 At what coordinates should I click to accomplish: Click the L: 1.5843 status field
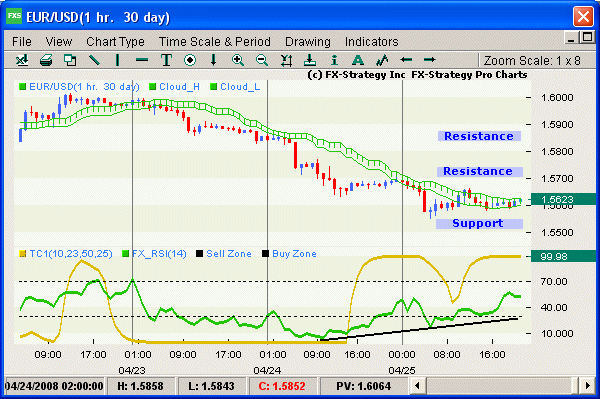click(211, 386)
